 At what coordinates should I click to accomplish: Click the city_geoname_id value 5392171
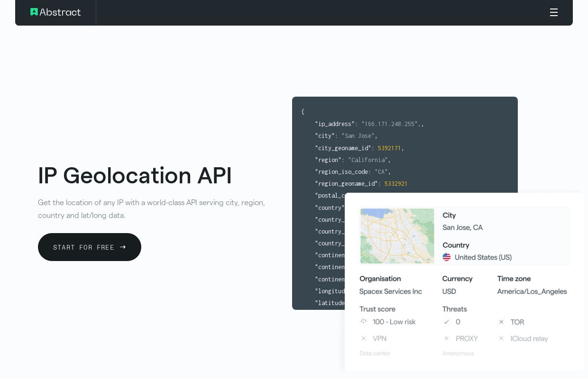tap(389, 148)
